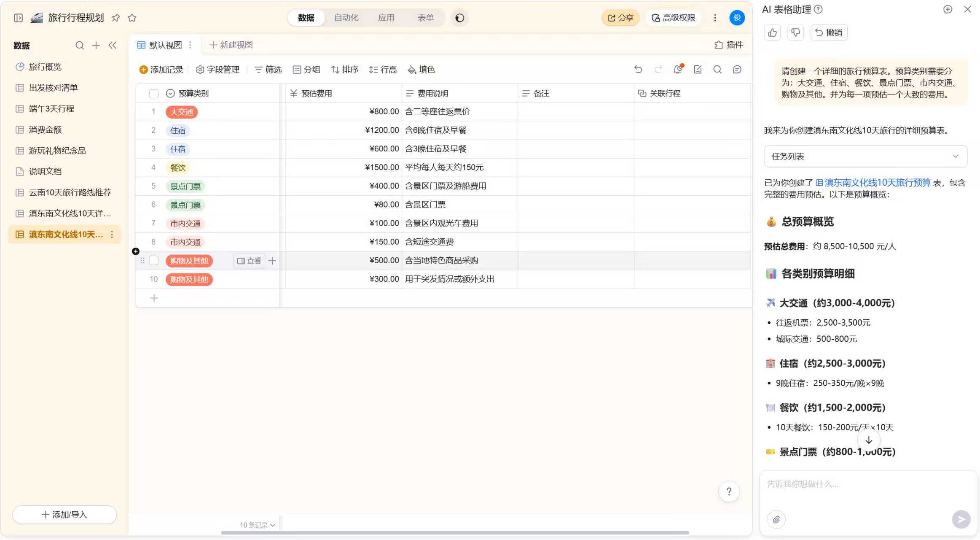Switch to the 表单 tab
980x540 pixels.
coord(426,18)
